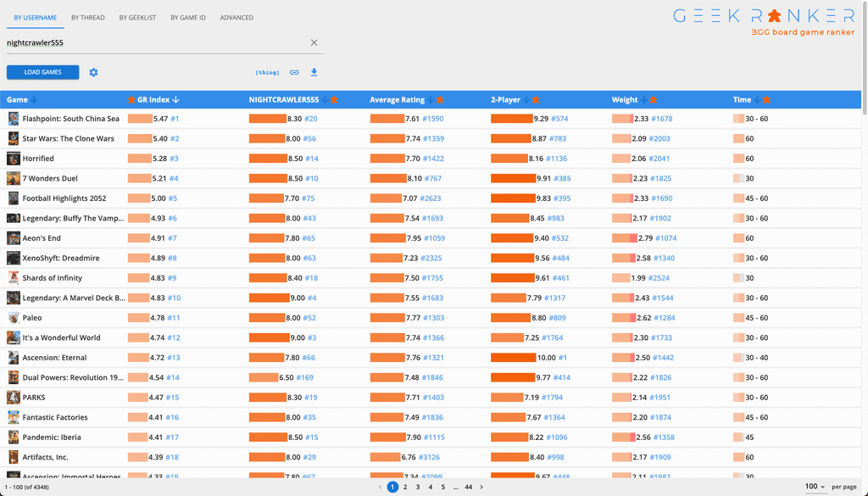Image resolution: width=868 pixels, height=496 pixels.
Task: Click the star icon beside GR Index
Action: click(131, 100)
